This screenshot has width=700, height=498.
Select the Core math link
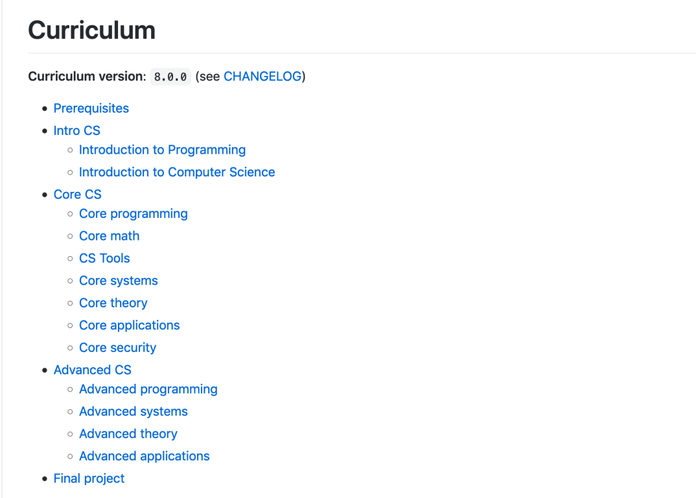109,236
